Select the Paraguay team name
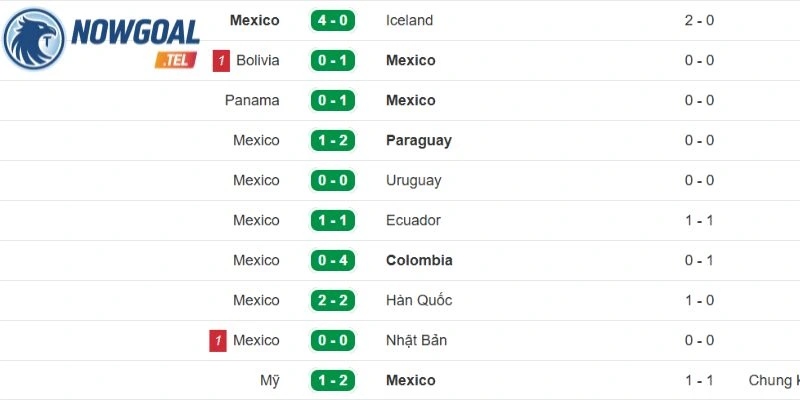800x400 pixels. pyautogui.click(x=419, y=141)
